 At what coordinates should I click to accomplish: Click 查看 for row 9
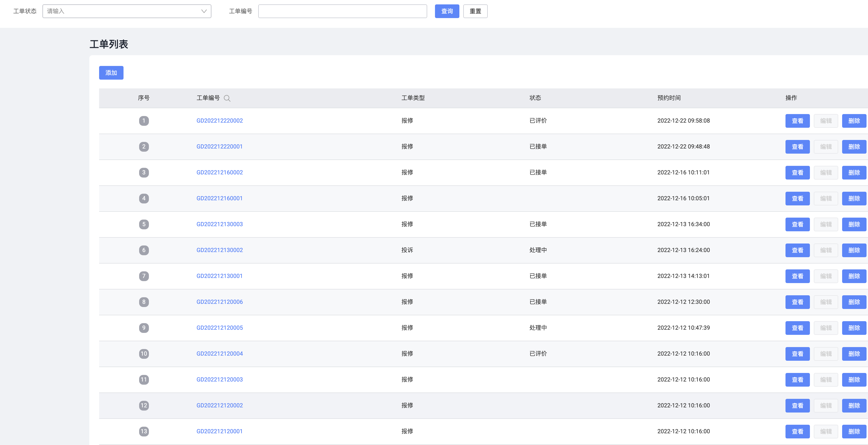(x=797, y=328)
